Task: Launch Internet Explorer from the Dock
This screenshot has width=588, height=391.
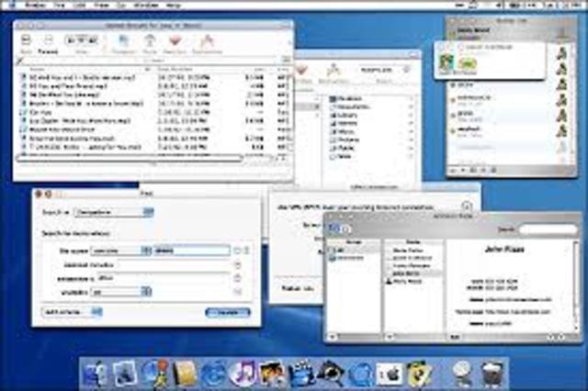Action: pyautogui.click(x=214, y=373)
